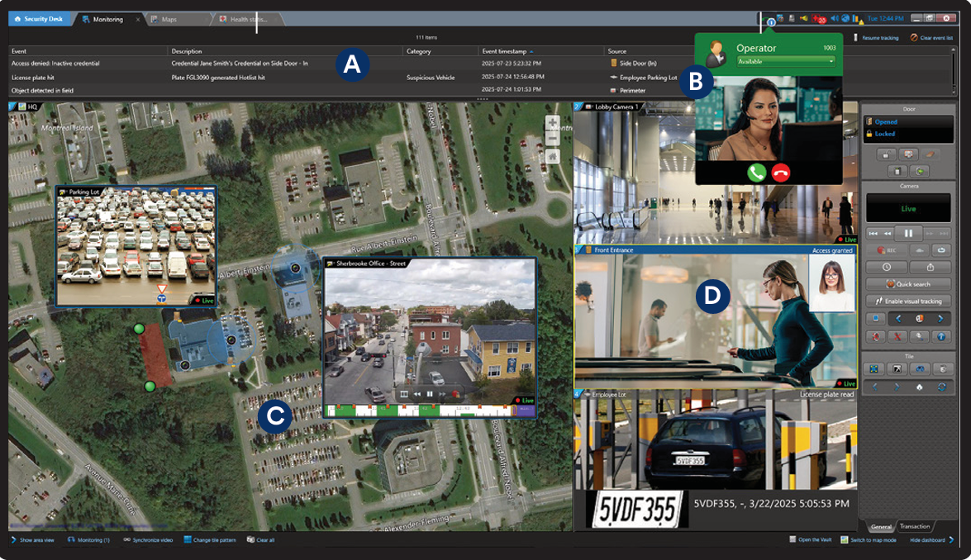The width and height of the screenshot is (971, 560).
Task: Click the door schedule override button
Action: pyautogui.click(x=908, y=154)
